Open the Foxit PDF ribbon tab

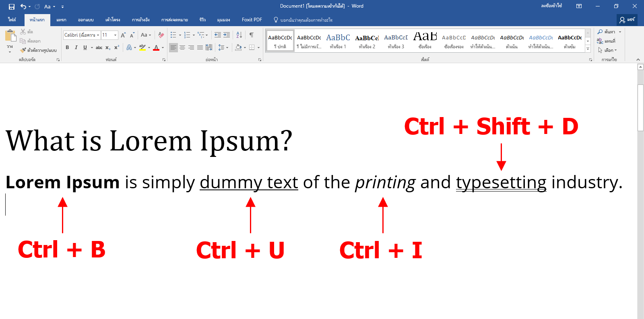252,20
